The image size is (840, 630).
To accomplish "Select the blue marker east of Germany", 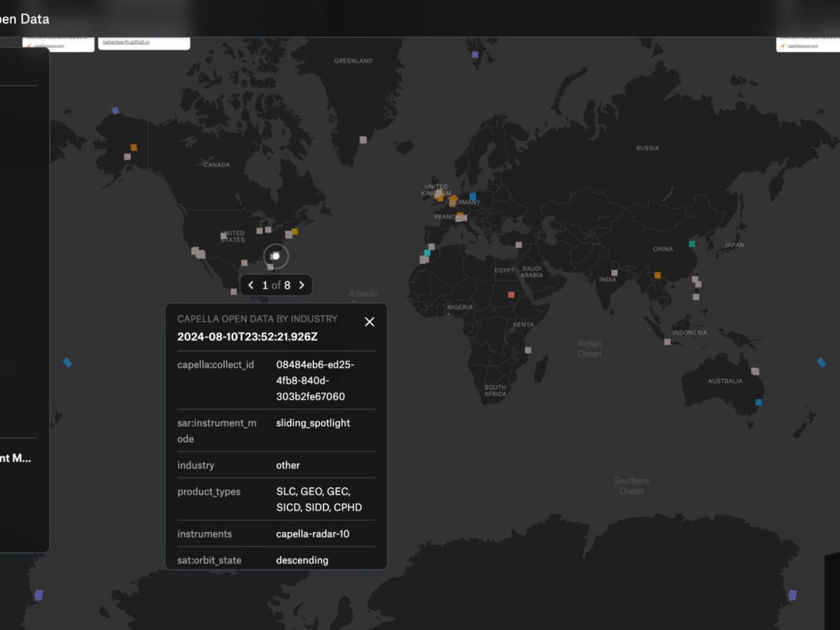I will click(x=472, y=197).
